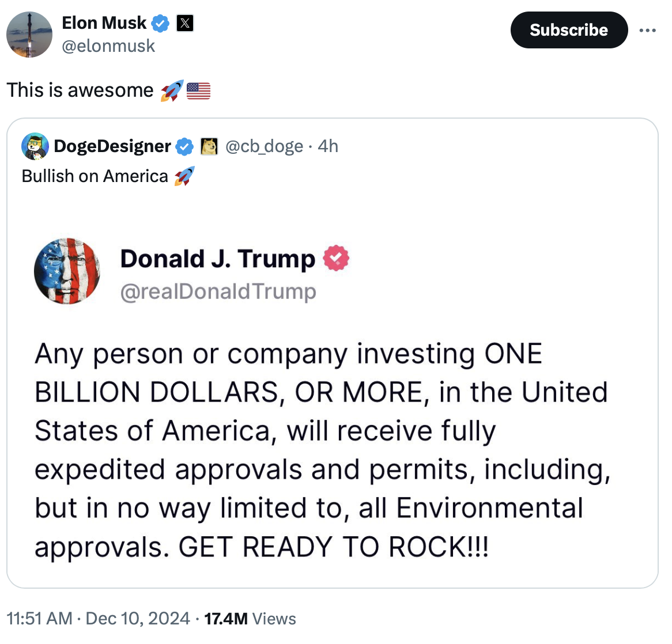Click the red verified badge beside Donald J. Trump
Image resolution: width=672 pixels, height=644 pixels.
(336, 258)
